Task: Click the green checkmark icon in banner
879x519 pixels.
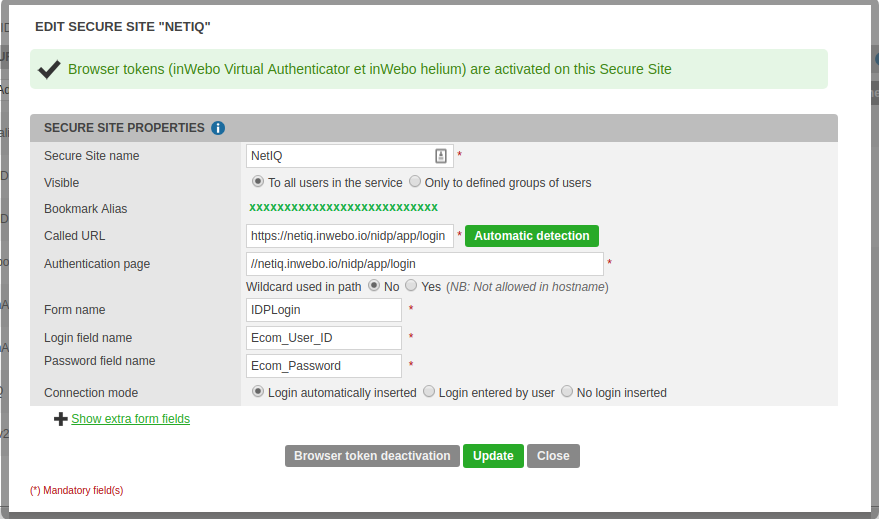Action: (x=49, y=69)
